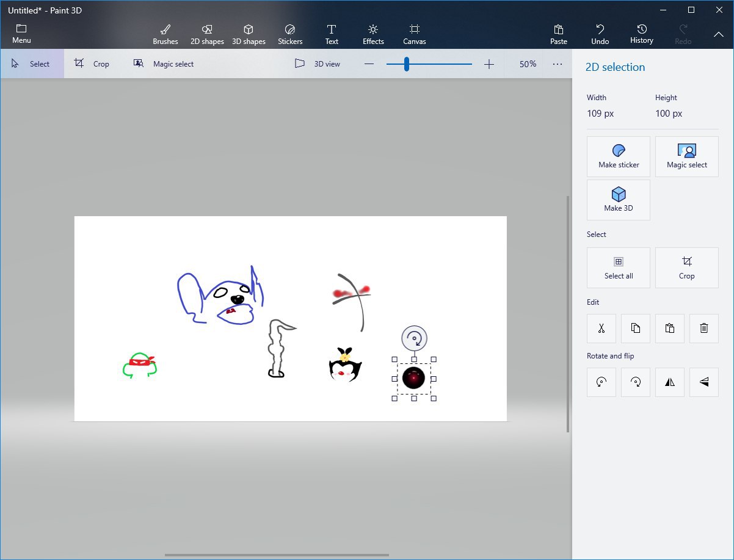Flip the selection vertically
734x560 pixels.
704,382
